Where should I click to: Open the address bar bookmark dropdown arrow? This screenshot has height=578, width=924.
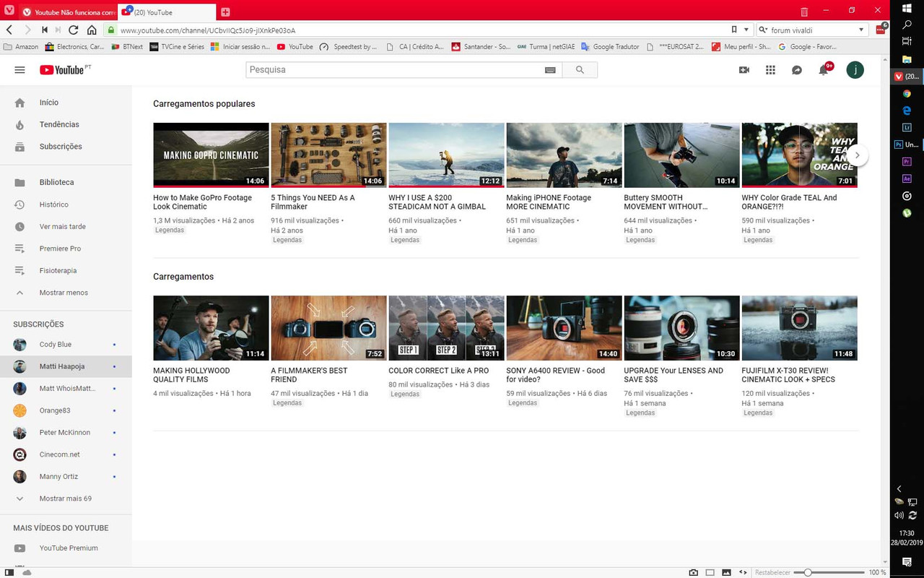click(746, 30)
